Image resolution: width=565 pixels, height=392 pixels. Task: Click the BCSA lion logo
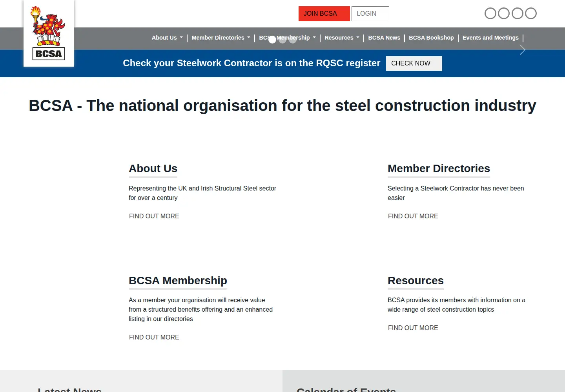(x=49, y=33)
